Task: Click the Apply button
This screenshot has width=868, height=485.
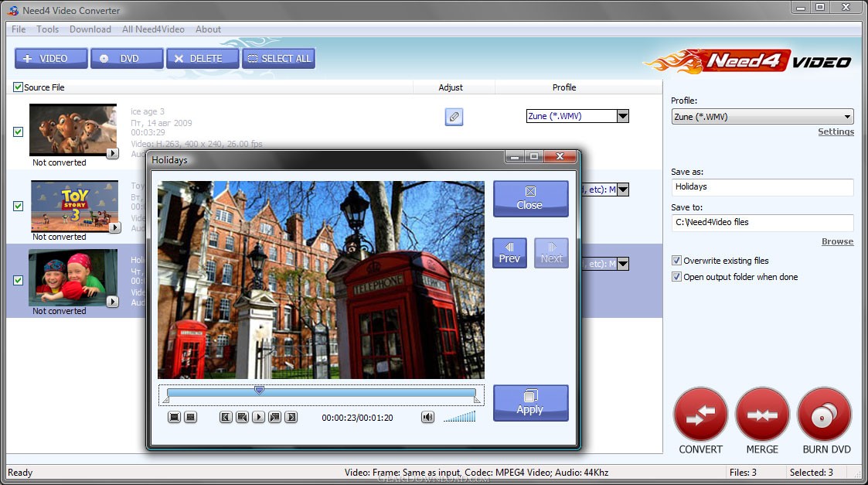Action: click(x=530, y=403)
